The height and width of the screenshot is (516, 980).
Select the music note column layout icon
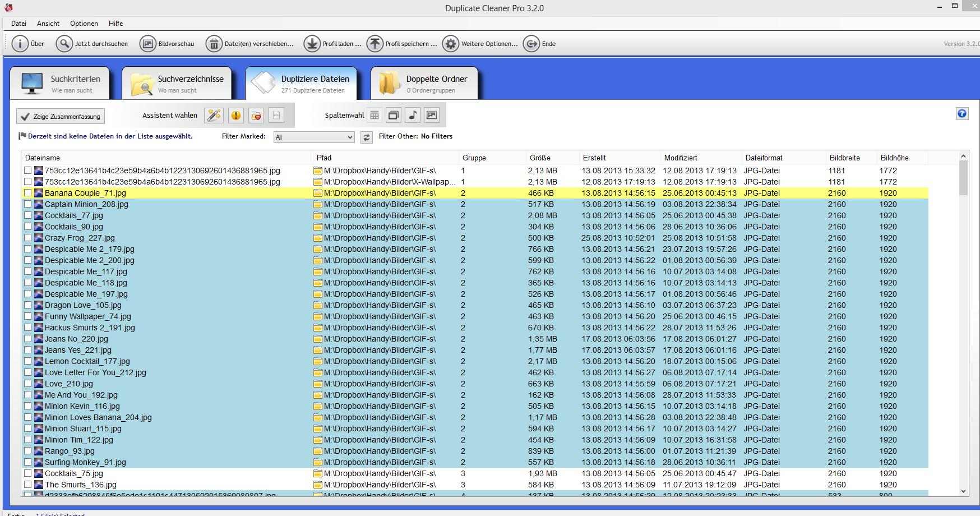pyautogui.click(x=413, y=116)
